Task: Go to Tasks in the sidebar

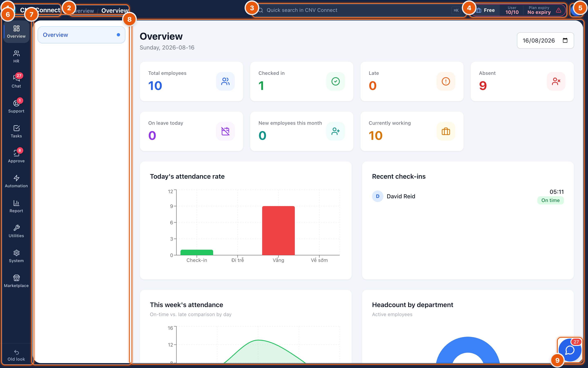Action: tap(16, 132)
